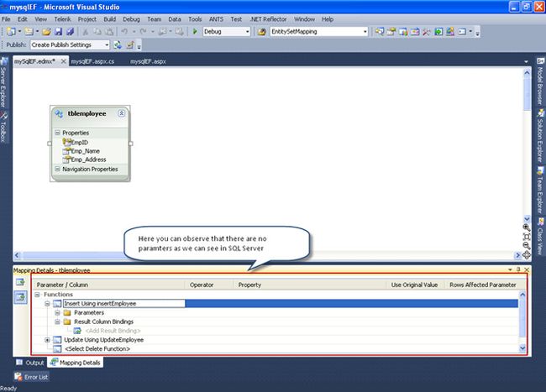
Task: Zoom in on the designer surface
Action: tap(527, 227)
